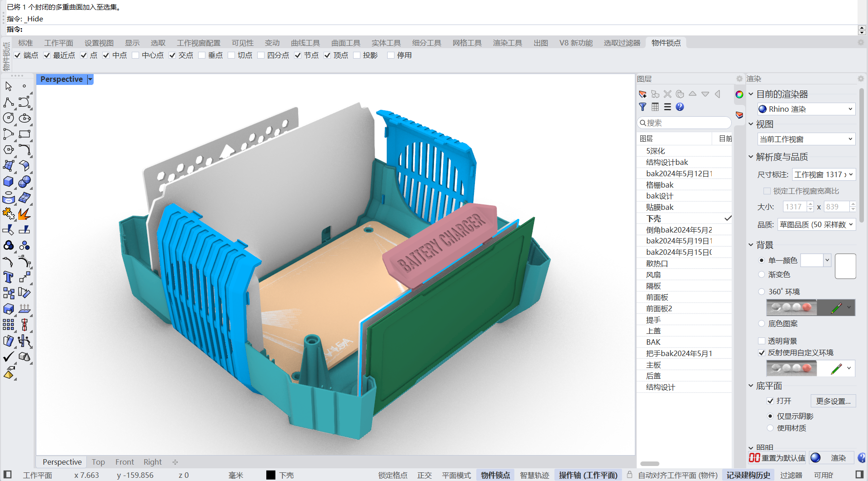868x481 pixels.
Task: Open the Rhino 渲染 renderer dropdown
Action: tap(806, 109)
